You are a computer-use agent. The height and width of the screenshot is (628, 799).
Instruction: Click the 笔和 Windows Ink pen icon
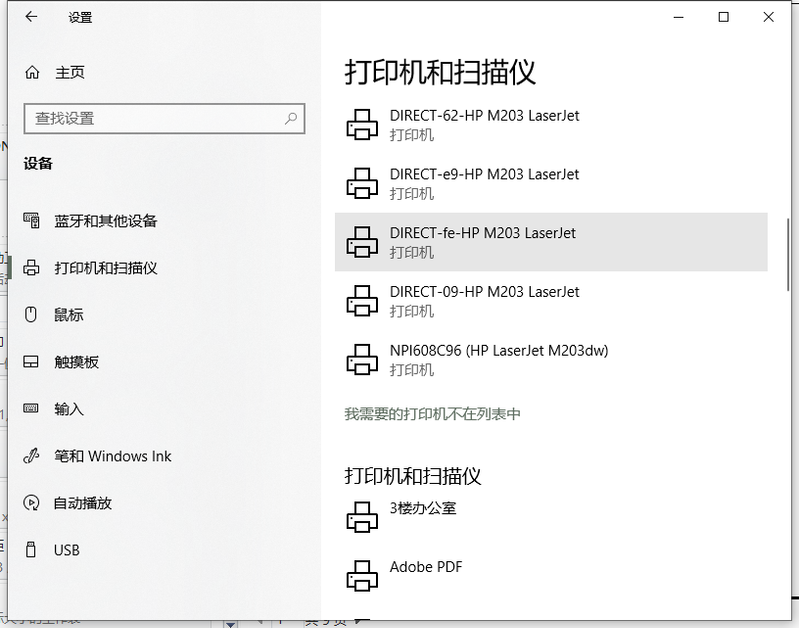[x=31, y=456]
